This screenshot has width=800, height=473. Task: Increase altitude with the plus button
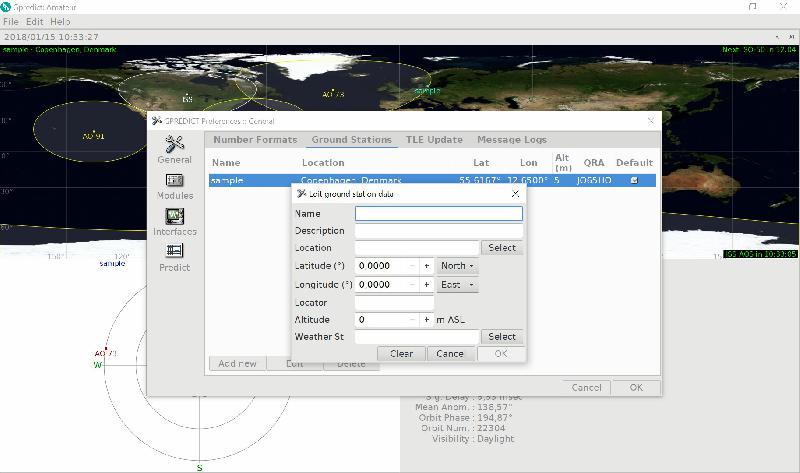click(x=427, y=320)
